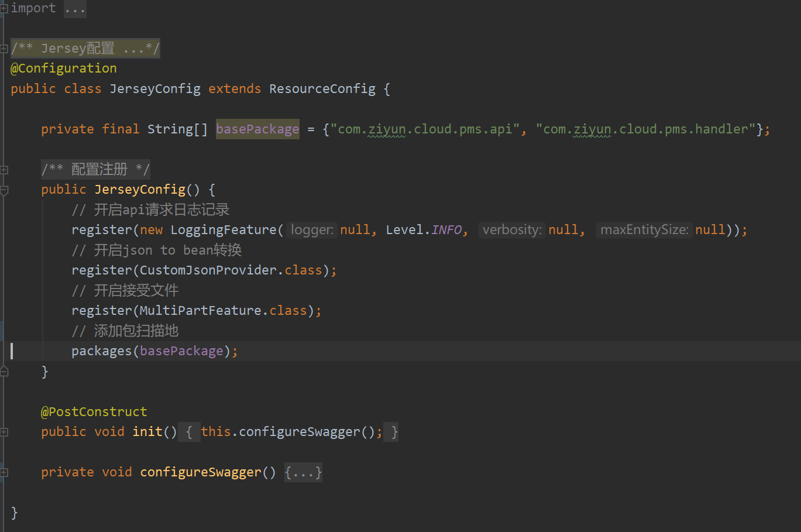Click register before CustomJsonProvider
Viewport: 801px width, 532px height.
(102, 270)
